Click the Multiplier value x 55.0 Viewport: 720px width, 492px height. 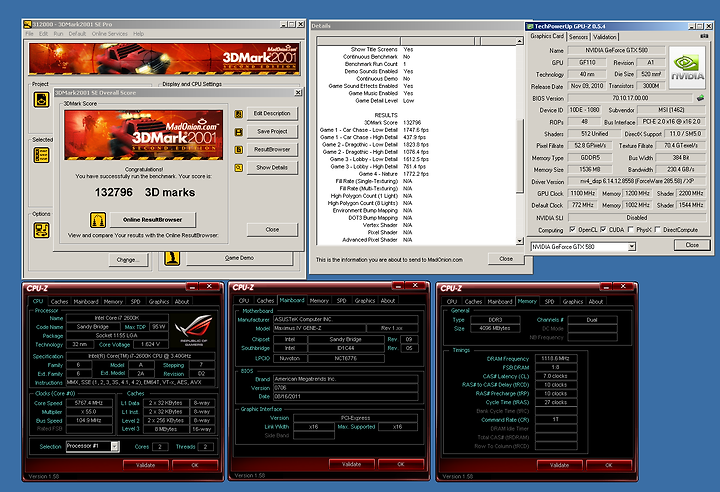point(89,412)
